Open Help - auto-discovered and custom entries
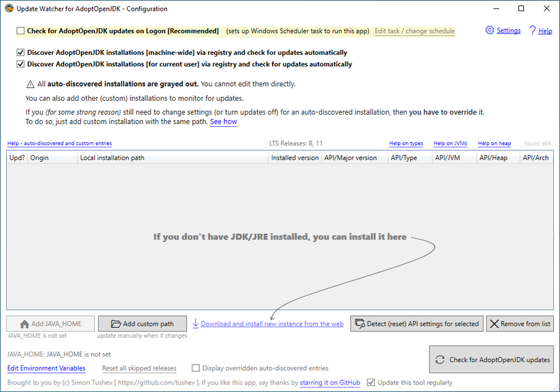Screen dimensions: 560x392 coord(59,143)
